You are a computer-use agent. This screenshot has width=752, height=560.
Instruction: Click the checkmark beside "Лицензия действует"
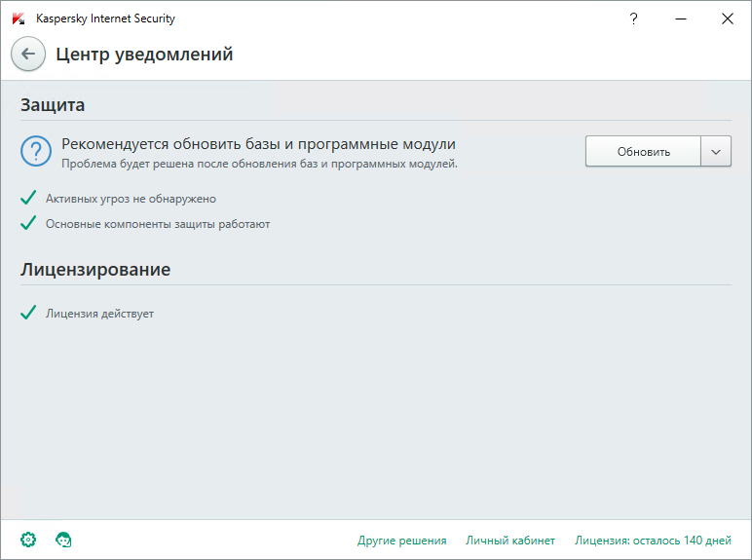28,314
